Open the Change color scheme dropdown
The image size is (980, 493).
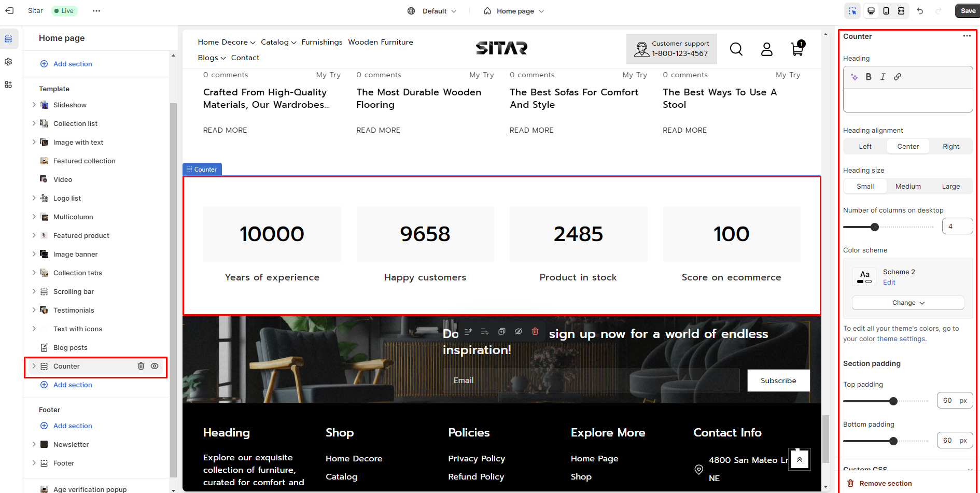tap(908, 303)
